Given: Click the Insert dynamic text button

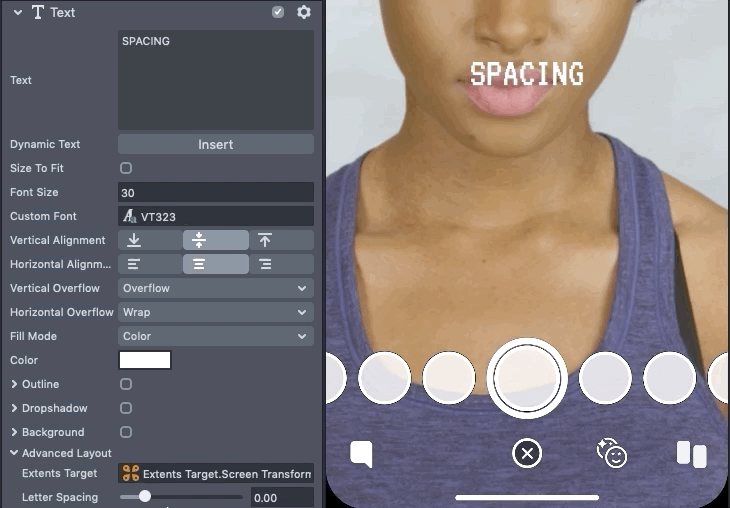Looking at the screenshot, I should coord(216,144).
